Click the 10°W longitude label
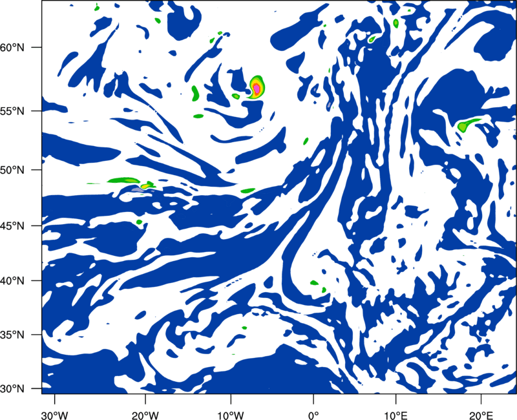Viewport: 517px width, 420px height. 231,415
